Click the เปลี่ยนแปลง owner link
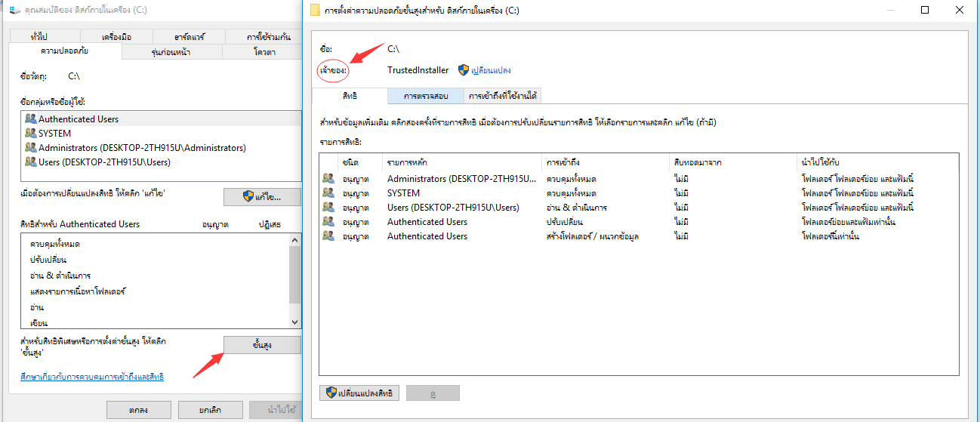 click(491, 70)
